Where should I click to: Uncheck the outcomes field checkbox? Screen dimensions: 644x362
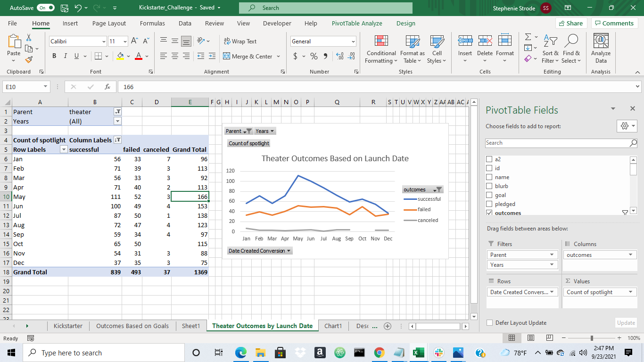tap(489, 213)
